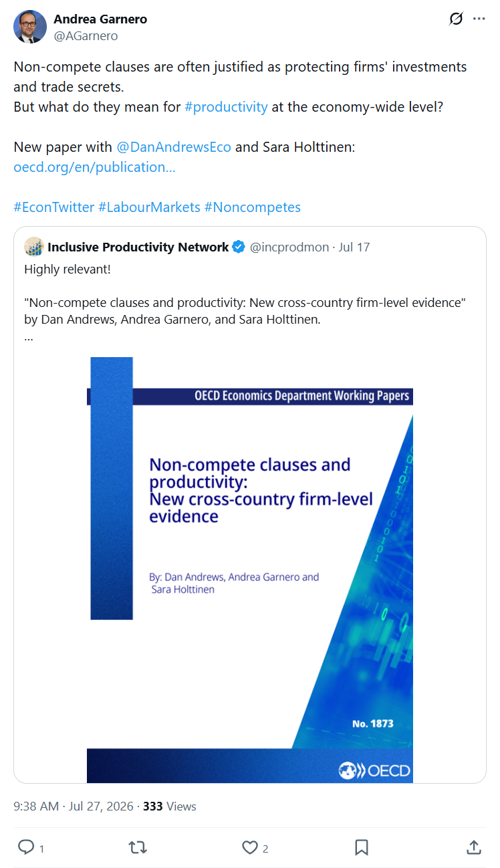Open the share upload icon

473,847
